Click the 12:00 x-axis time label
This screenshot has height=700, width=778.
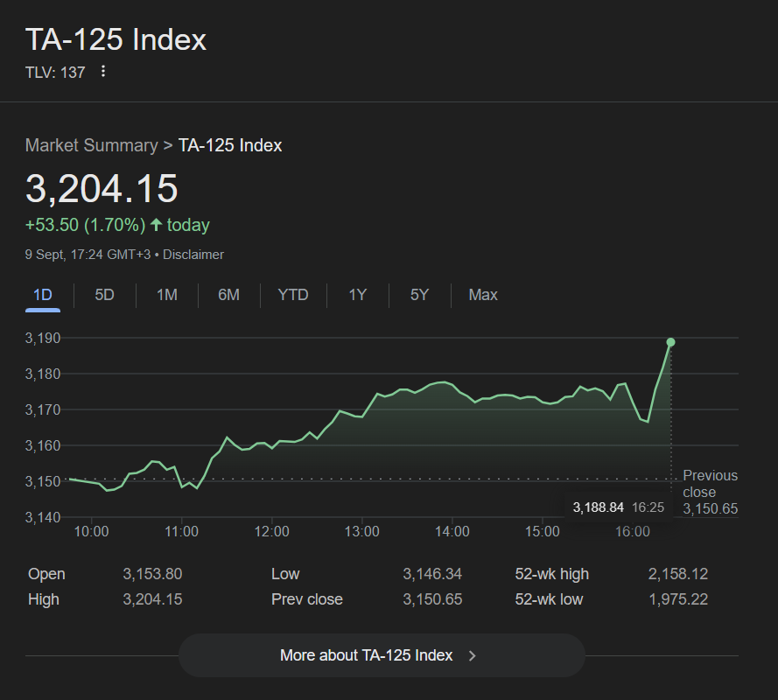point(272,531)
